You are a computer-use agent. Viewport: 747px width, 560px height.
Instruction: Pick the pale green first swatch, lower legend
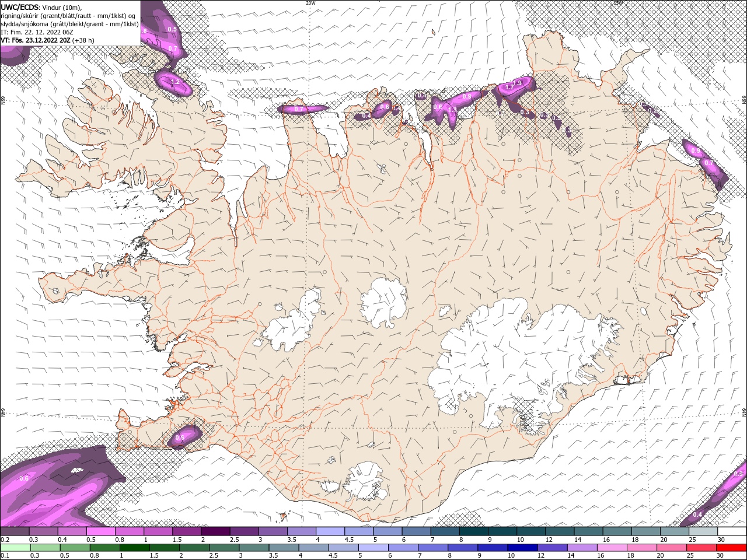[x=15, y=547]
